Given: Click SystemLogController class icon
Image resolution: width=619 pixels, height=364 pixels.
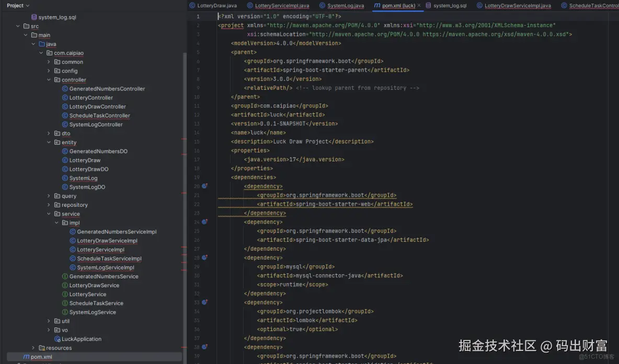Looking at the screenshot, I should (65, 124).
